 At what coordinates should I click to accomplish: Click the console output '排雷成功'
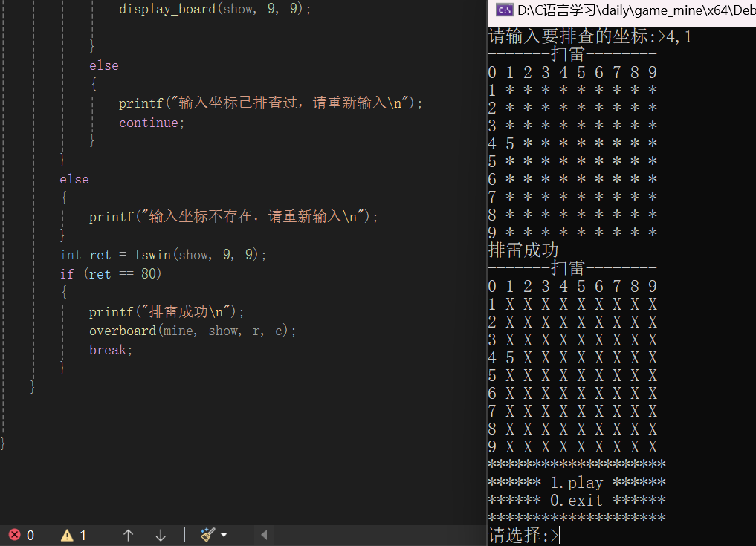pos(523,250)
